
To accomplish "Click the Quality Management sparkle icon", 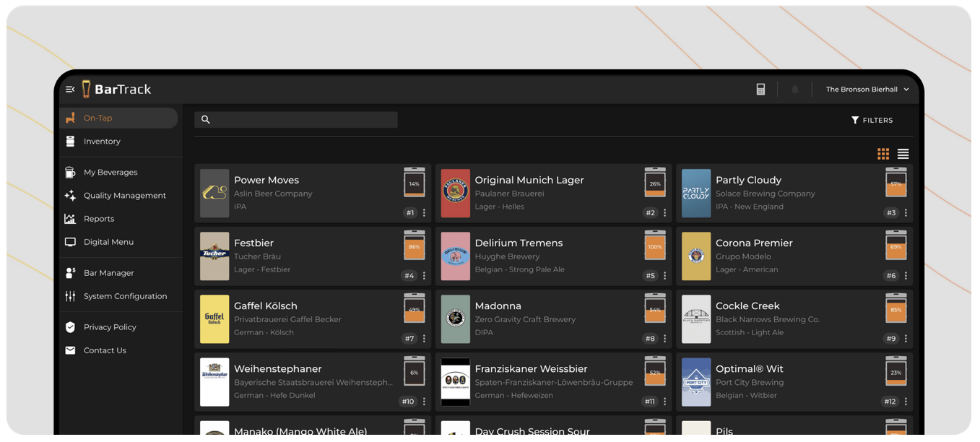I will coord(70,196).
